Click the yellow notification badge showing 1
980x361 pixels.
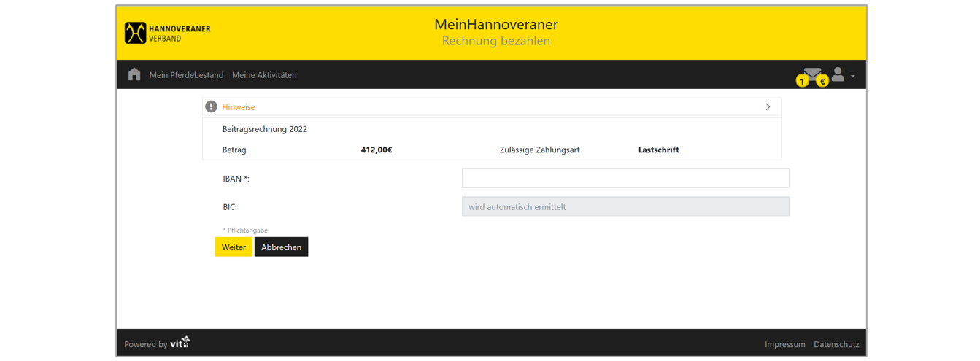802,81
